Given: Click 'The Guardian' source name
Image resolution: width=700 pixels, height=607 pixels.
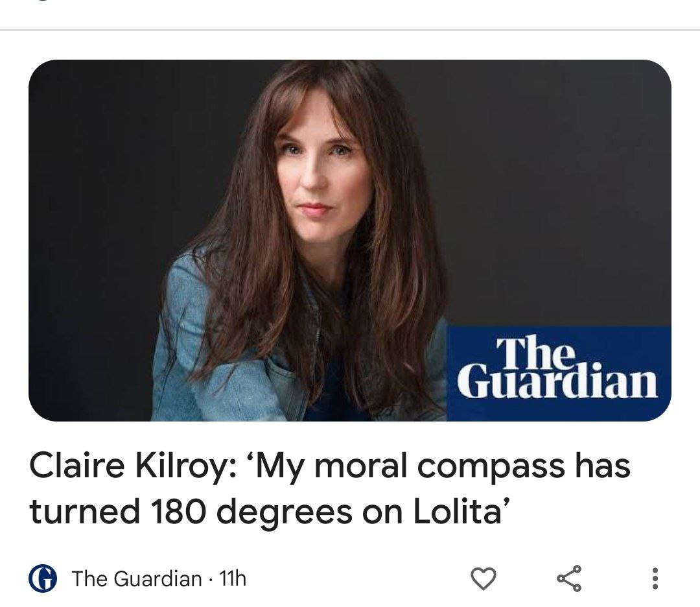Looking at the screenshot, I should click(137, 579).
